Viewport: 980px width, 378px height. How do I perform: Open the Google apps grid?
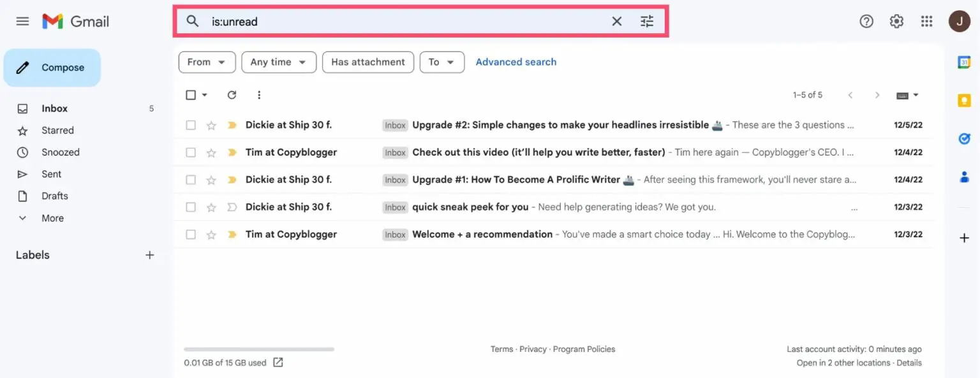click(926, 21)
